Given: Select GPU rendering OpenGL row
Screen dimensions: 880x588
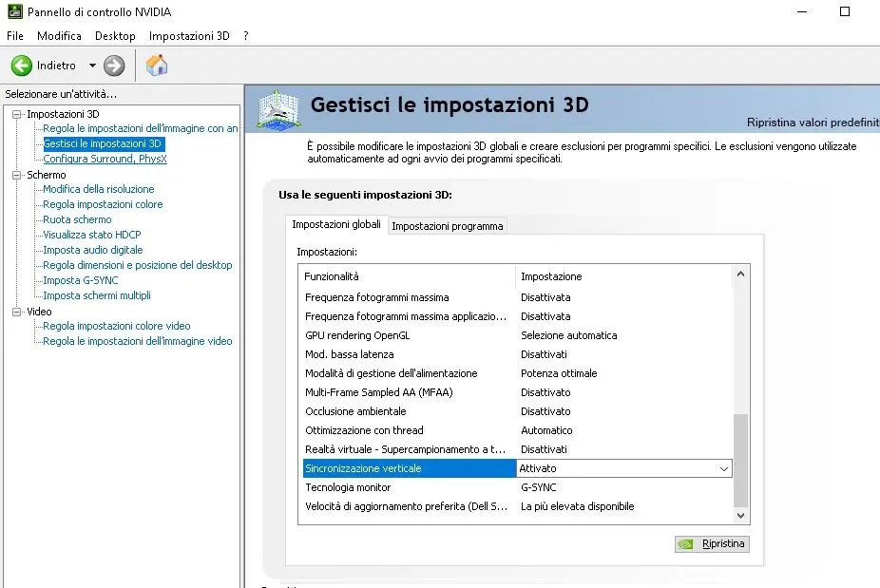Looking at the screenshot, I should click(517, 335).
